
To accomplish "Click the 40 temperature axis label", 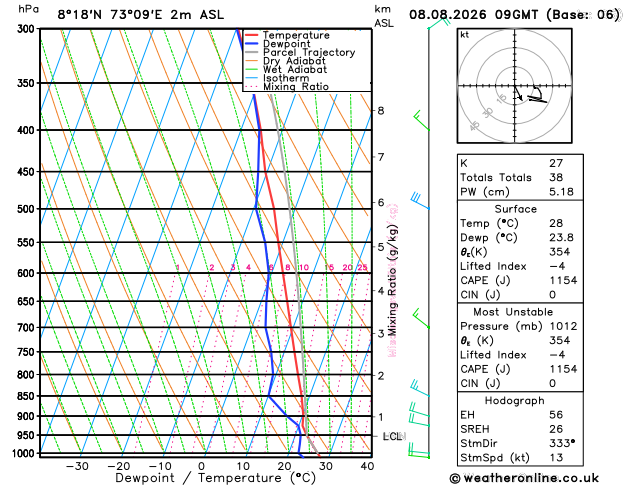I will (367, 466).
